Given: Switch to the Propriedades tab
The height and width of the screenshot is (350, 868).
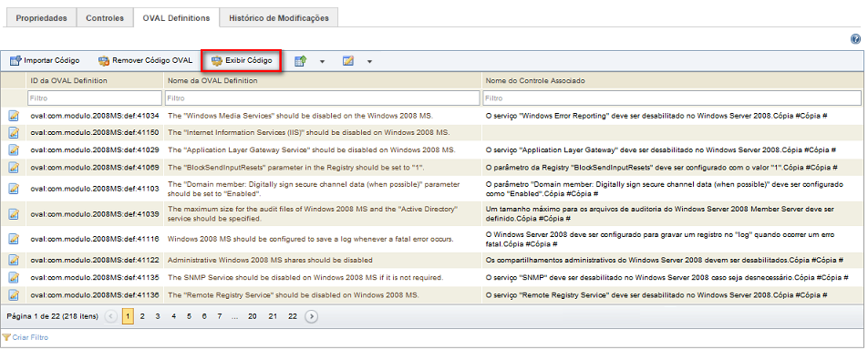Looking at the screenshot, I should (42, 18).
